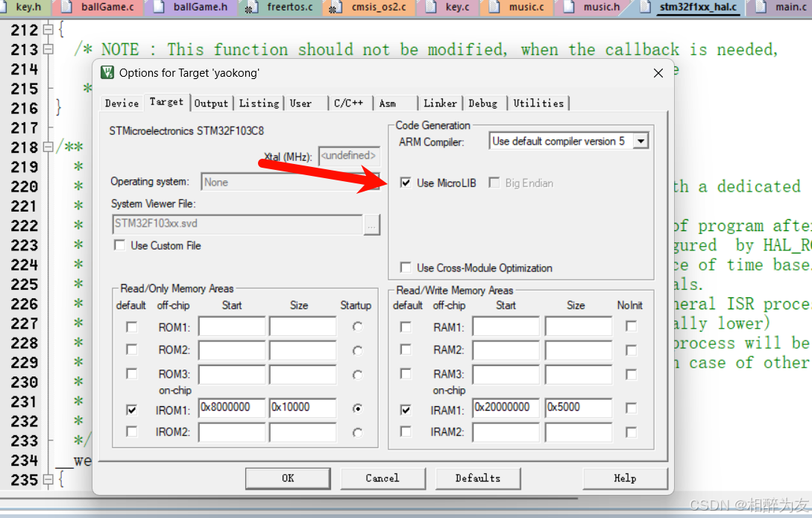
Task: Select IROM2 startup radio button
Action: pos(357,432)
